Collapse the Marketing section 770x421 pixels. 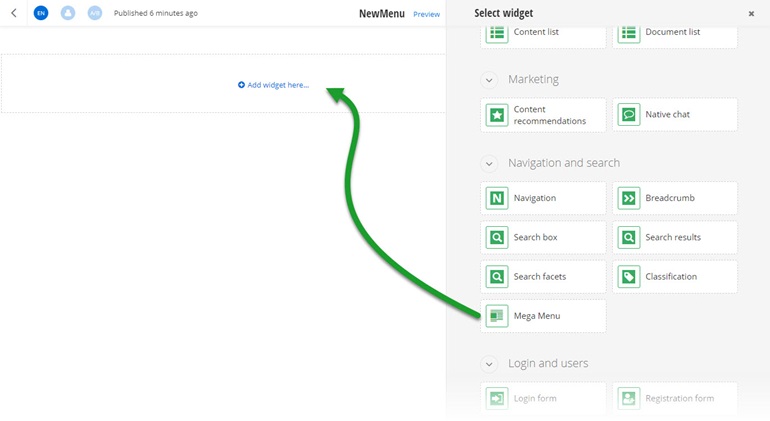pyautogui.click(x=489, y=80)
